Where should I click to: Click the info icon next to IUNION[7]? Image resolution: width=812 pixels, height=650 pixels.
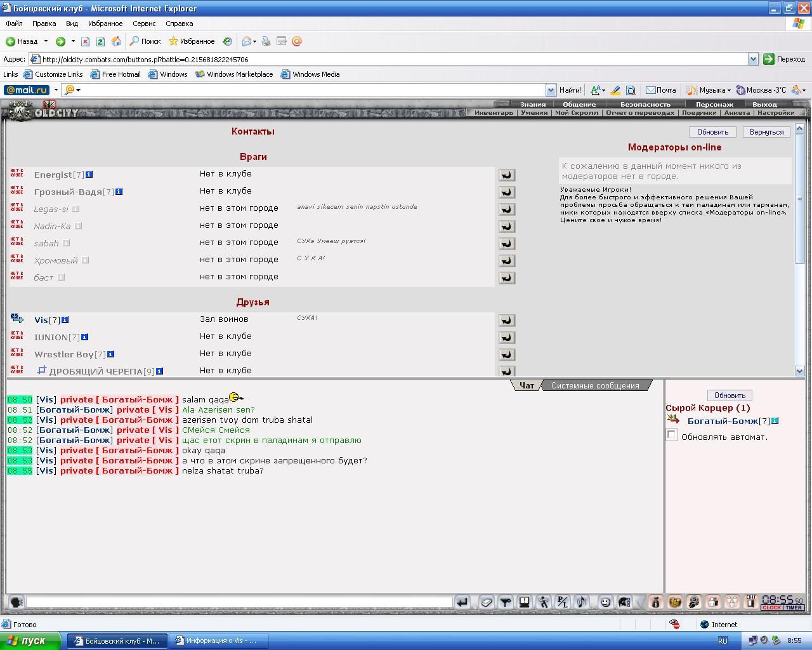coord(84,337)
